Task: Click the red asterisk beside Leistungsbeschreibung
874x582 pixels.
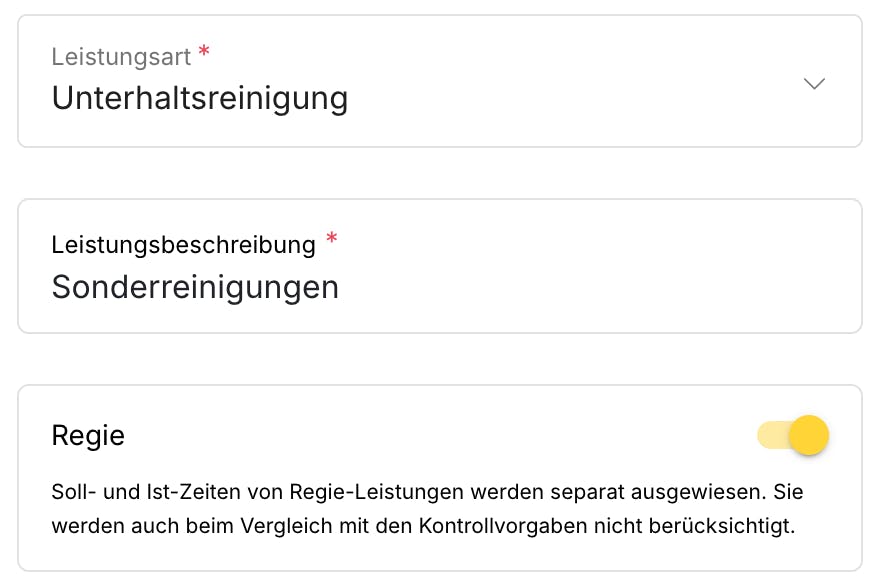Action: (x=332, y=240)
